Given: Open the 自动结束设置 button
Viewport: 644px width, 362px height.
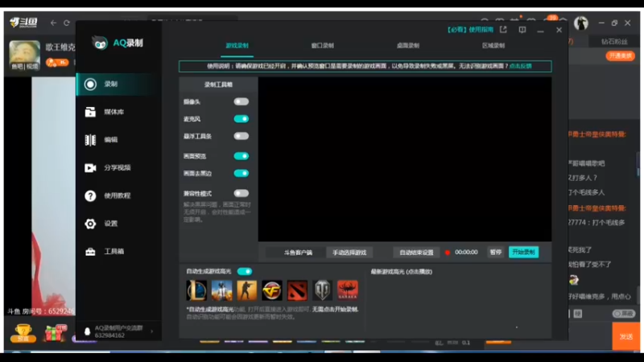Looking at the screenshot, I should pos(416,253).
